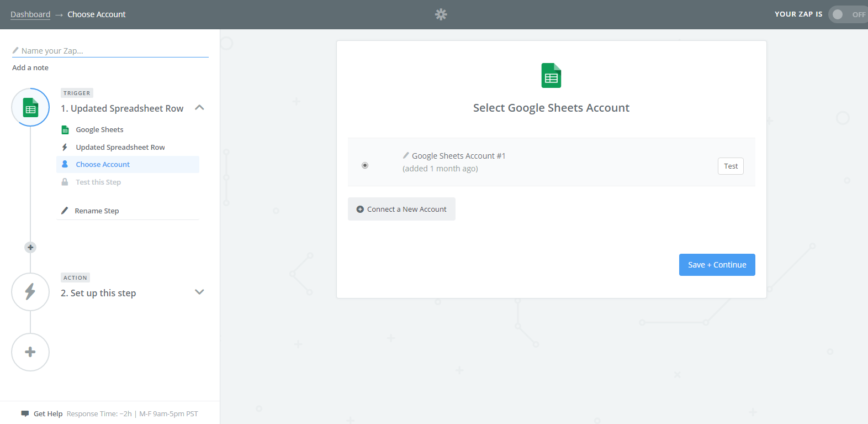Click the lightning bolt action step icon

tap(30, 292)
